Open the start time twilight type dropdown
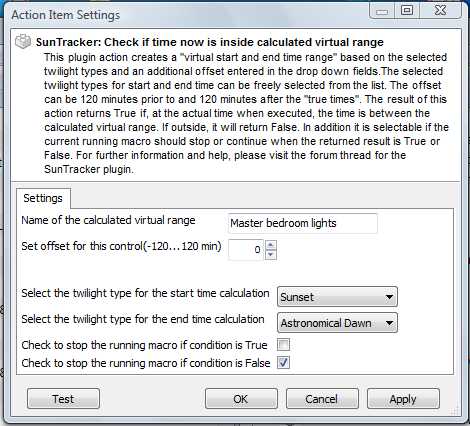Screen dimensions: 470x426 point(337,296)
